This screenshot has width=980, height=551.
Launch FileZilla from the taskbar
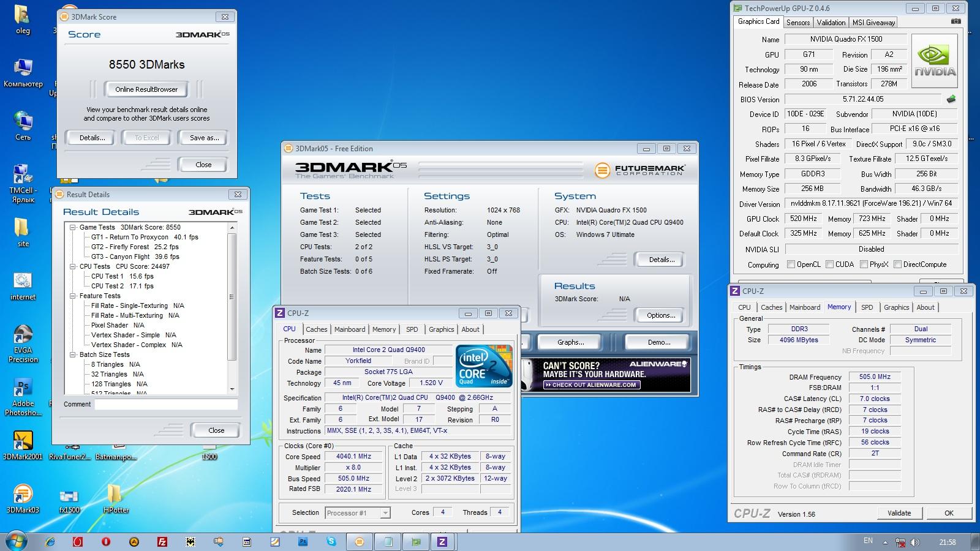pyautogui.click(x=162, y=542)
